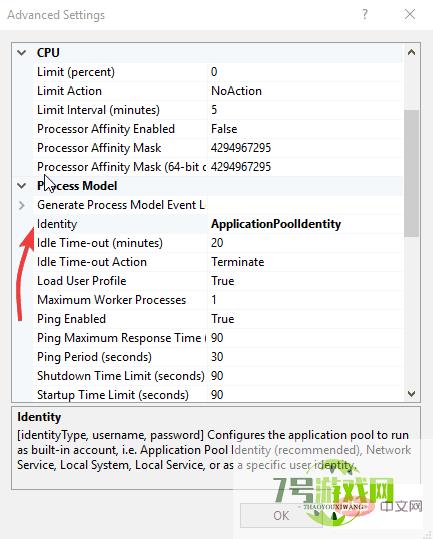
Task: Collapse the CPU category
Action: tap(22, 53)
